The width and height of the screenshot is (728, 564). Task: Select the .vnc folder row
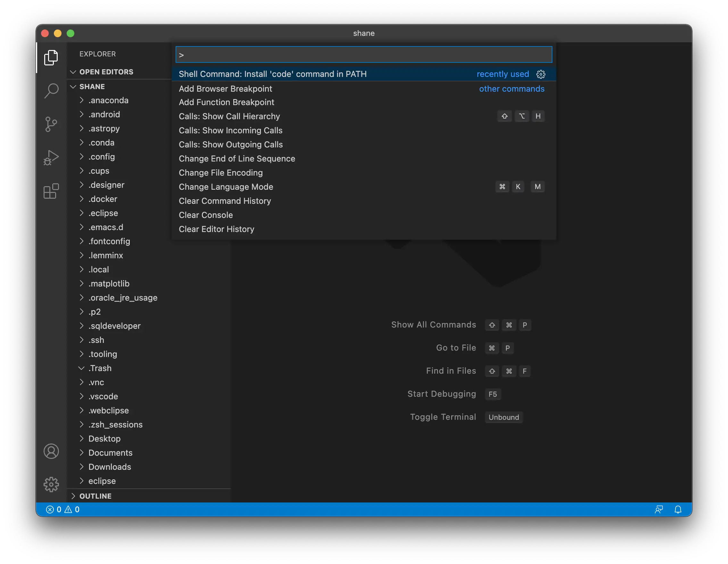[x=149, y=382]
